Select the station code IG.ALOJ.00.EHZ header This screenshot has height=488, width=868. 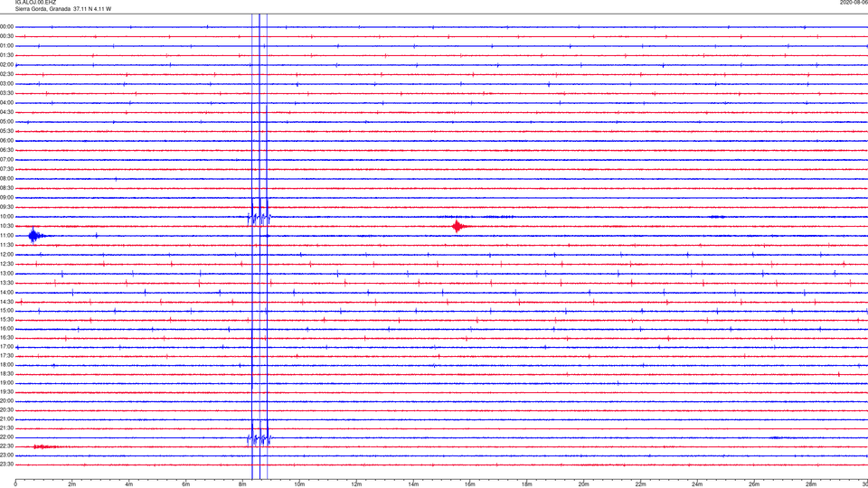[x=35, y=2]
